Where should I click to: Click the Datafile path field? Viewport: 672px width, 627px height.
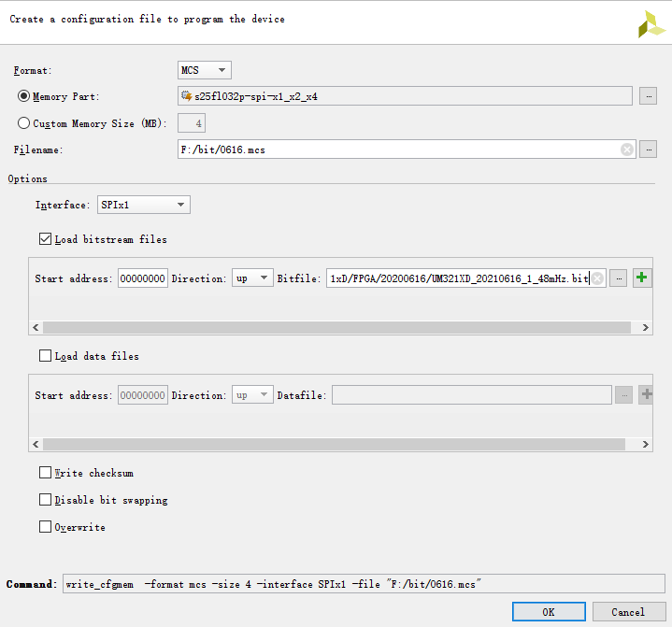tap(471, 394)
